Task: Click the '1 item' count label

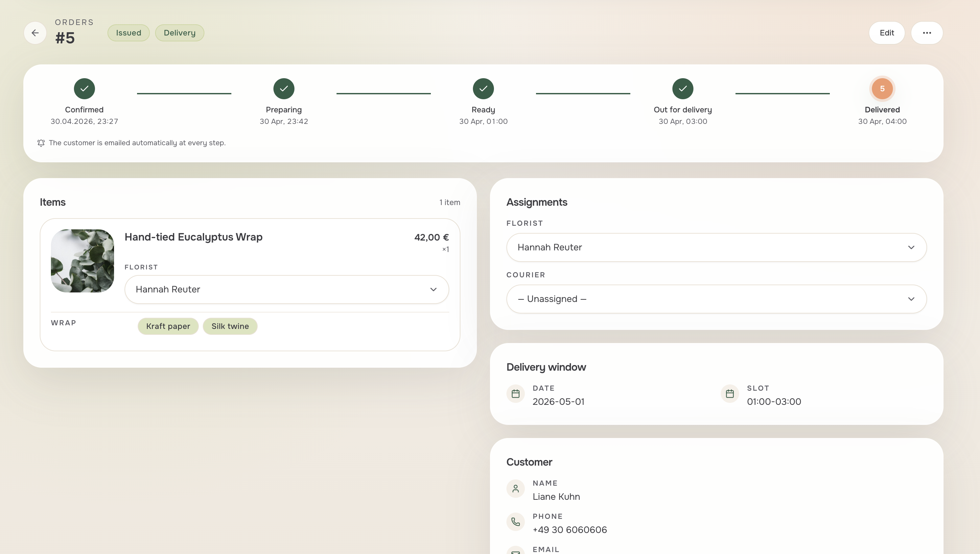Action: (x=450, y=202)
